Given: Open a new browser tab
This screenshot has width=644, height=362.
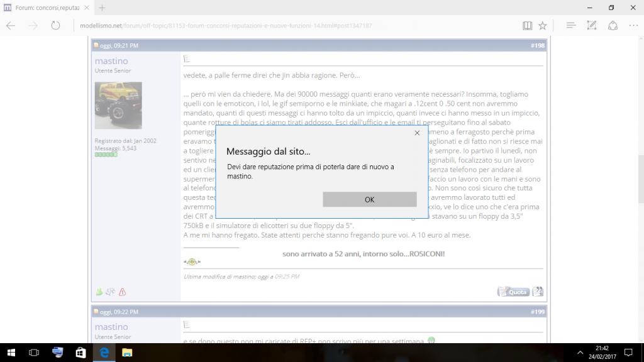Looking at the screenshot, I should (x=102, y=8).
